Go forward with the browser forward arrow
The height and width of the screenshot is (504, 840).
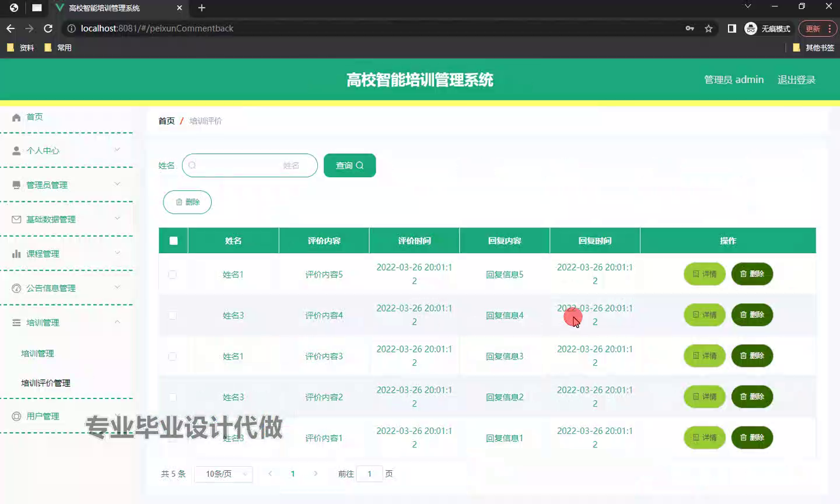coord(29,28)
